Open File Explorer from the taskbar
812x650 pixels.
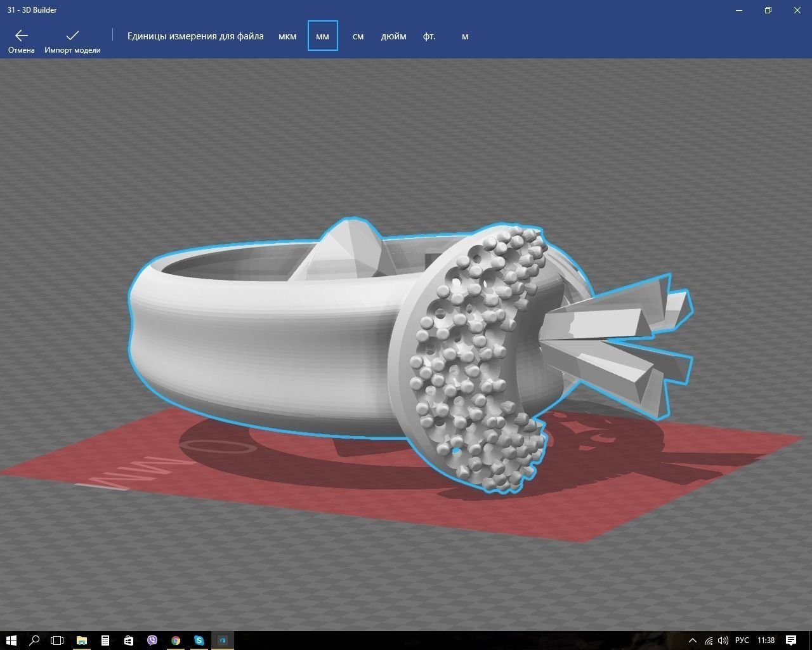(x=82, y=640)
